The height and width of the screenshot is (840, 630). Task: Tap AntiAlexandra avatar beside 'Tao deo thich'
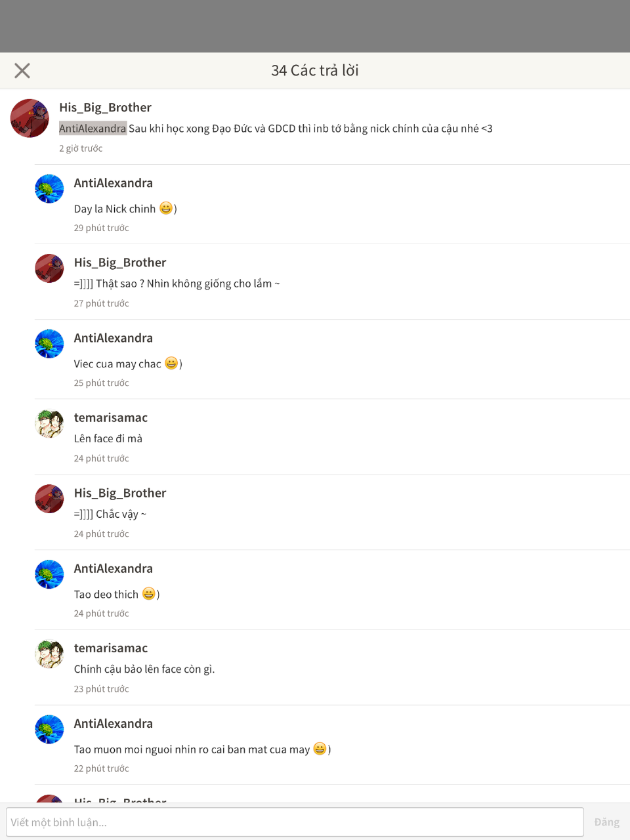click(x=49, y=574)
